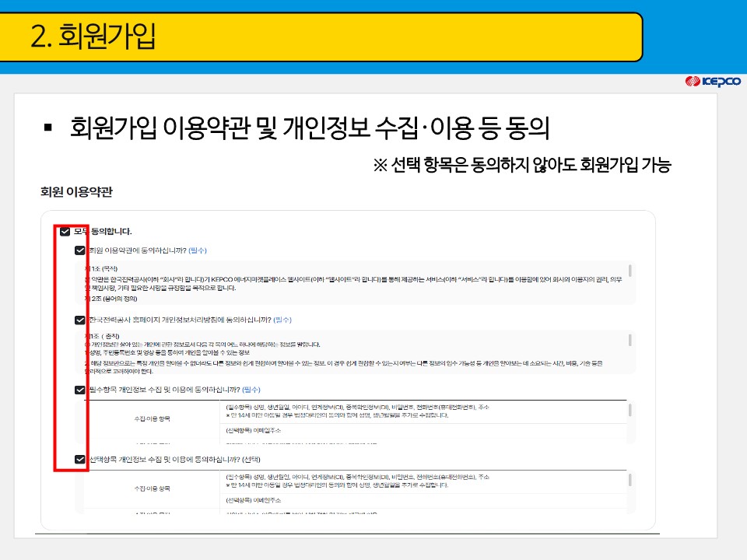The height and width of the screenshot is (560, 747).
Task: Check the 모두 동의합니다 checkbox
Action: (x=64, y=232)
